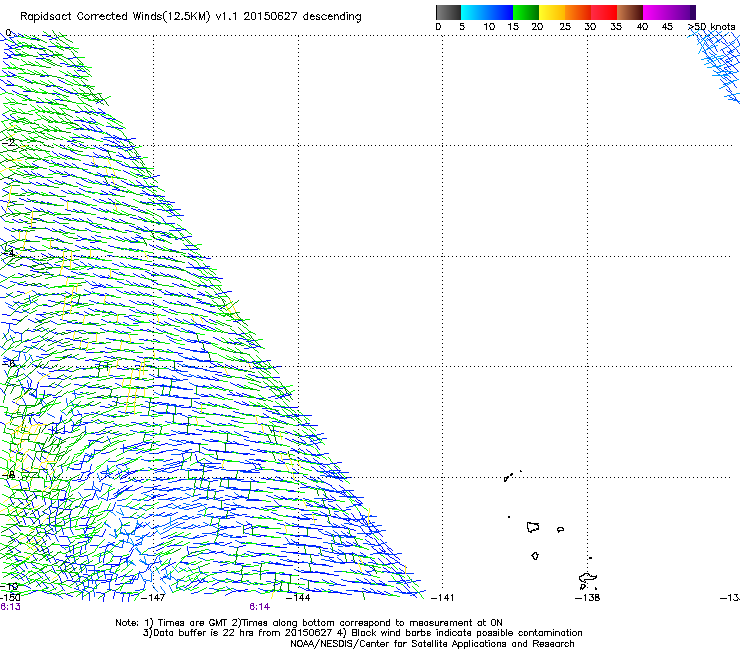Click the NOAA/NESDIS credit line
Image resolution: width=740 pixels, height=650 pixels.
pyautogui.click(x=432, y=644)
